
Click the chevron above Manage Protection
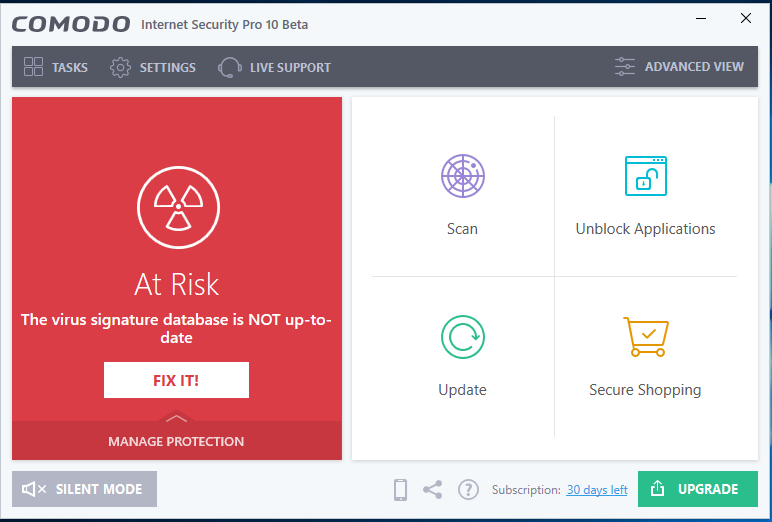click(176, 418)
